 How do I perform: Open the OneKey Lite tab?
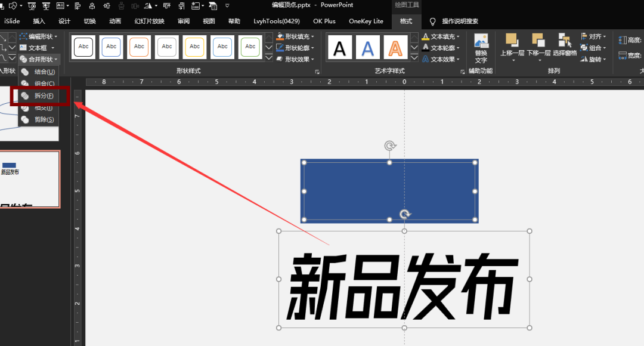(x=366, y=21)
